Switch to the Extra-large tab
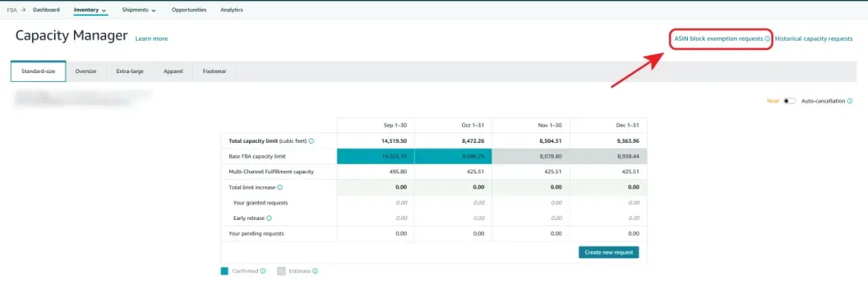 [x=130, y=71]
